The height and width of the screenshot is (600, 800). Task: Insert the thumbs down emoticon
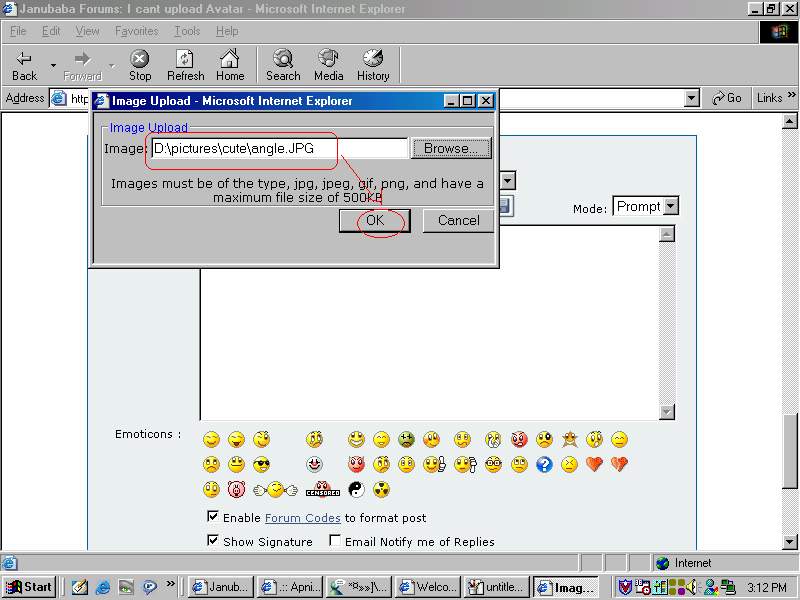click(x=465, y=464)
